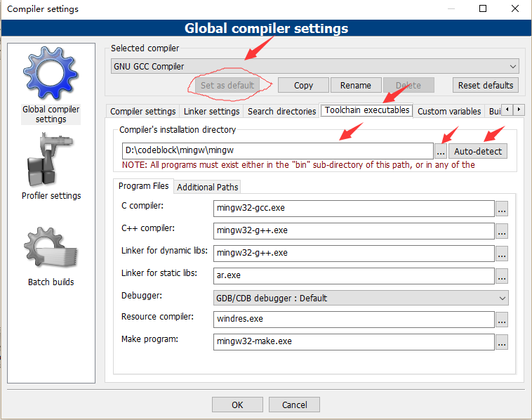Close the Compiler settings window
The image size is (532, 420).
(x=514, y=8)
